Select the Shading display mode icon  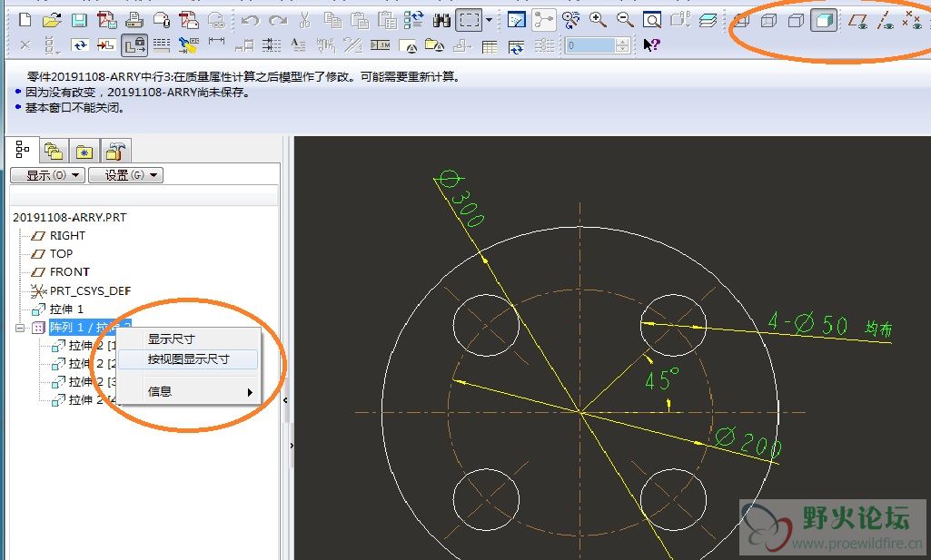click(x=824, y=20)
